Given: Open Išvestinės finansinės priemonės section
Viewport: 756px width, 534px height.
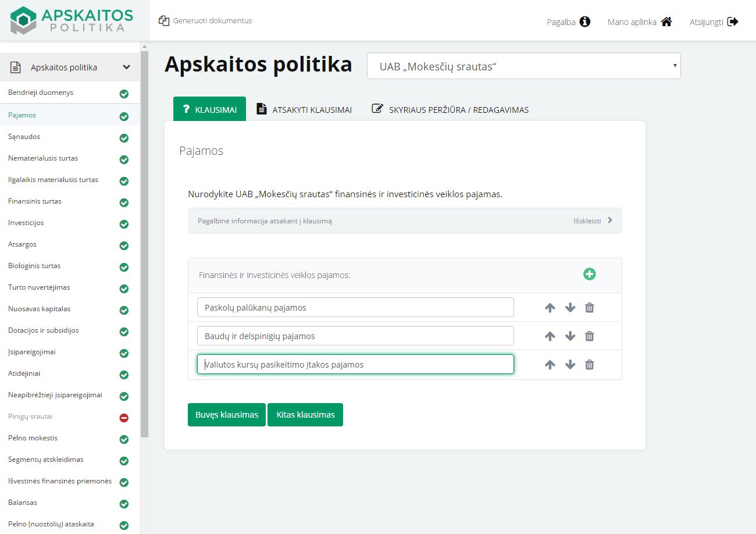Looking at the screenshot, I should point(60,481).
